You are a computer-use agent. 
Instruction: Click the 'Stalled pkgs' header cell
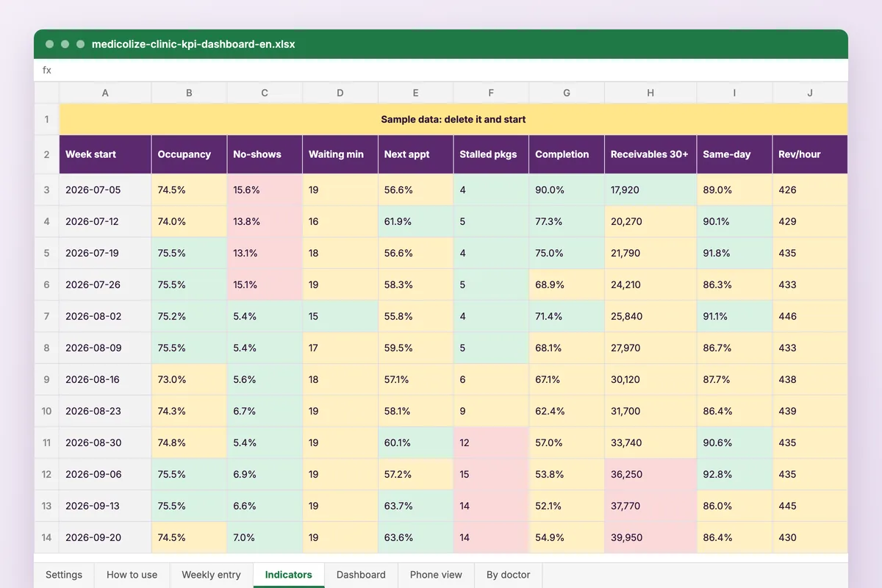491,154
